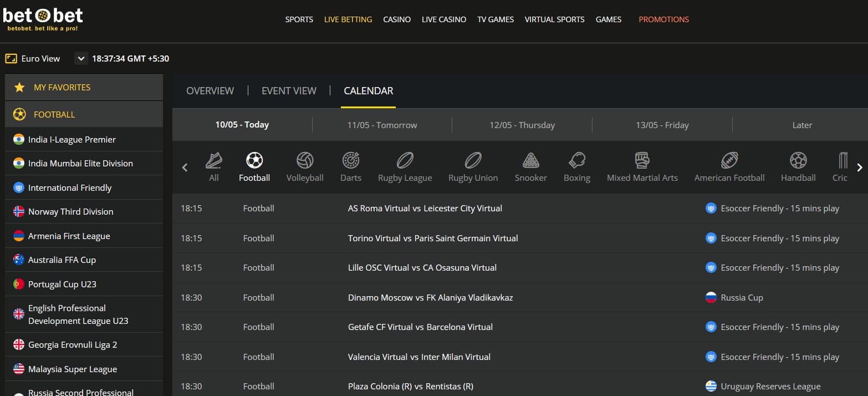The image size is (868, 396).
Task: Click Malaysia flag icon in sidebar
Action: (x=19, y=369)
